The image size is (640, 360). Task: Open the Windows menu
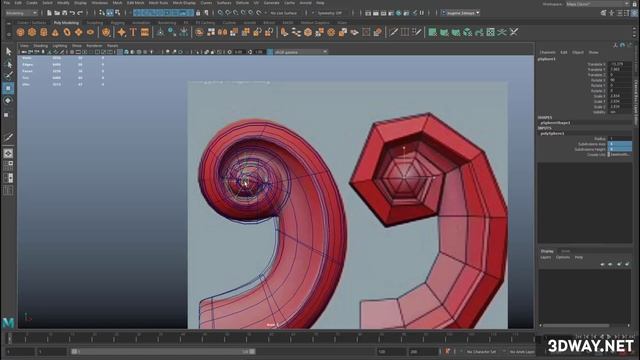click(x=99, y=3)
